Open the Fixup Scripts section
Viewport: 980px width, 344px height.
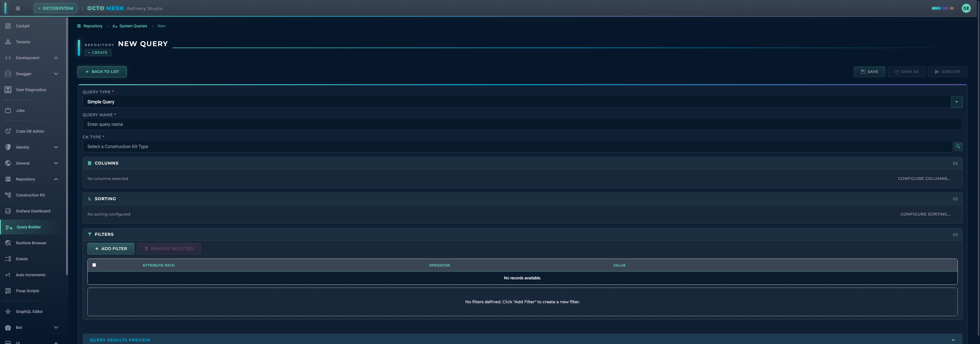click(x=27, y=290)
